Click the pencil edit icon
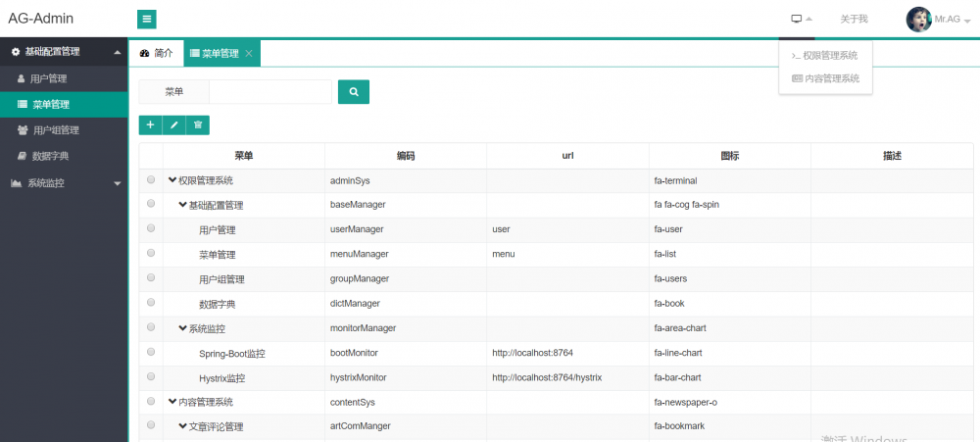Image resolution: width=980 pixels, height=442 pixels. [x=173, y=124]
